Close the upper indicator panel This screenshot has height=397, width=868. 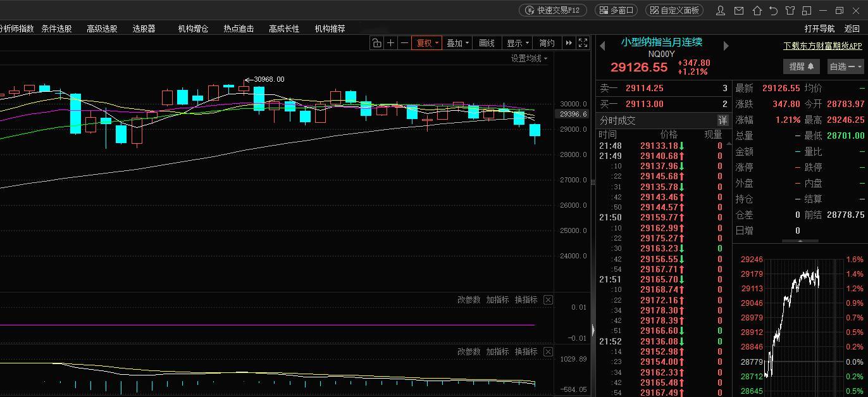point(548,299)
